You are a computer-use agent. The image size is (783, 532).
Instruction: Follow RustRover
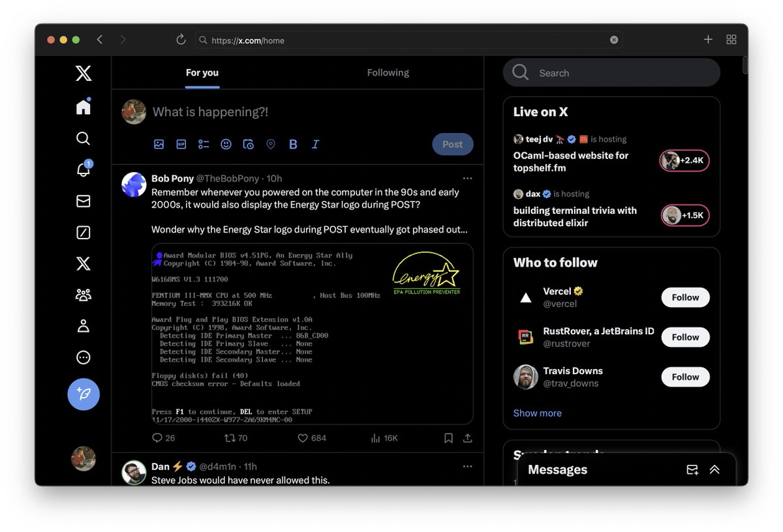(x=685, y=337)
